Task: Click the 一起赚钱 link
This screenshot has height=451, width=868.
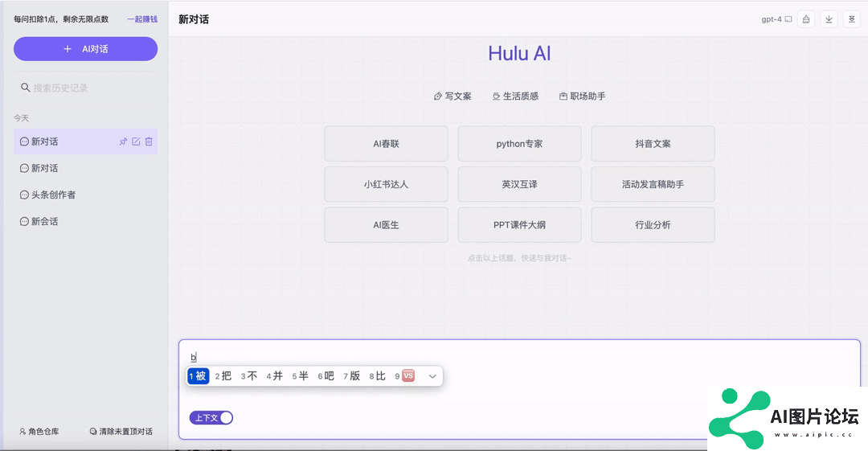Action: coord(142,19)
